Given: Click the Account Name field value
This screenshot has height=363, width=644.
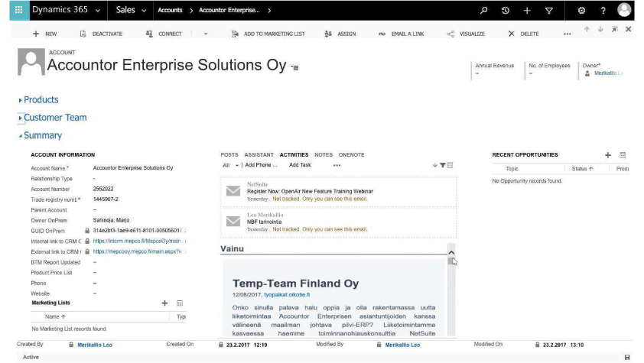Looking at the screenshot, I should click(132, 168).
